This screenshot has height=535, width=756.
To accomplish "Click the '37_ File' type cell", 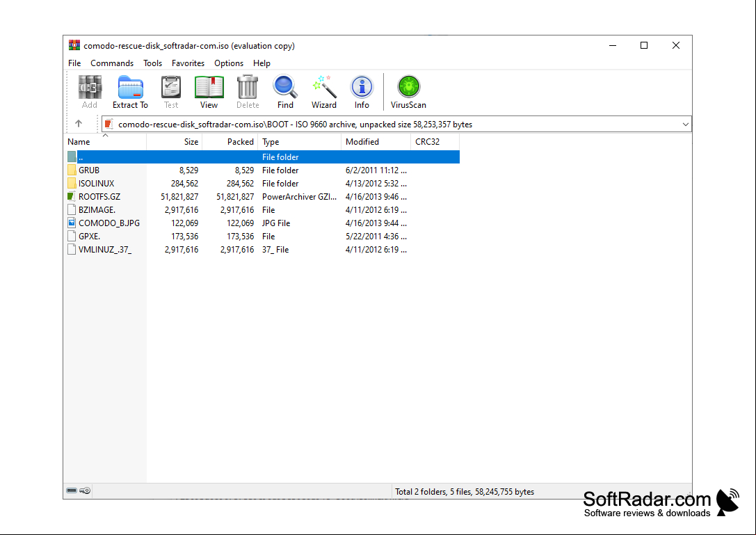I will point(275,249).
